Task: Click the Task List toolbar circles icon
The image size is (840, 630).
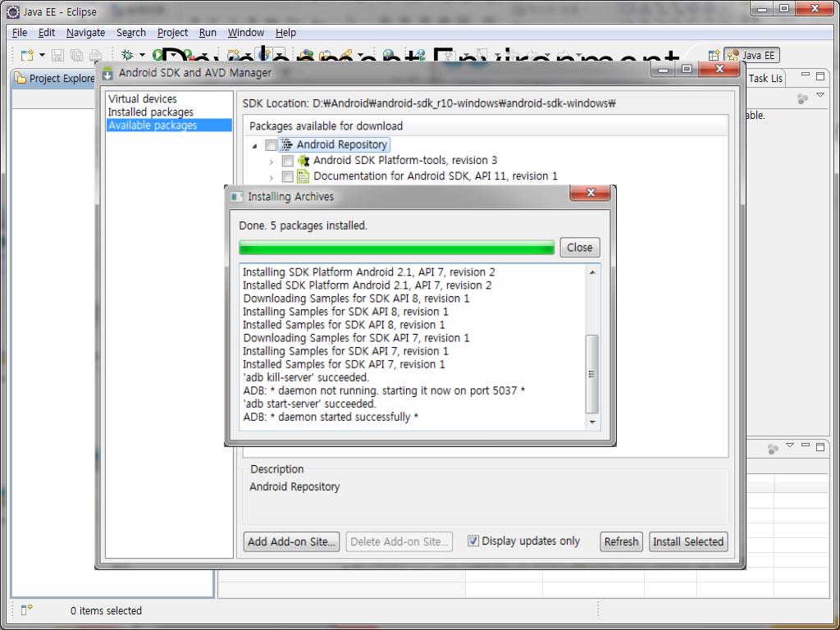Action: point(802,98)
